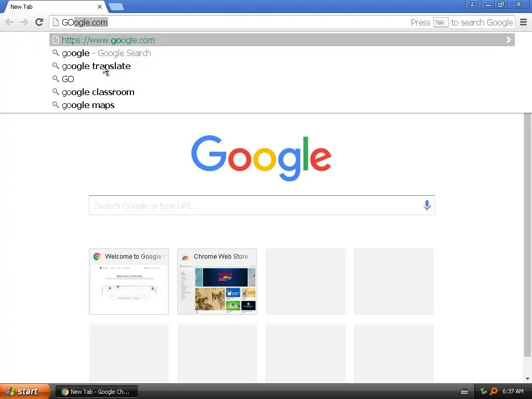Click the browser Forward arrow
This screenshot has height=399, width=532.
24,22
